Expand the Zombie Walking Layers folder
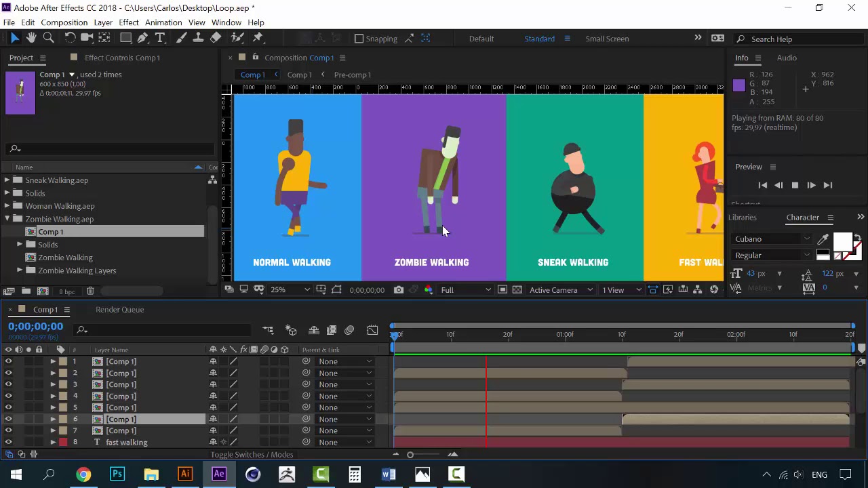The width and height of the screenshot is (868, 488). coord(20,270)
